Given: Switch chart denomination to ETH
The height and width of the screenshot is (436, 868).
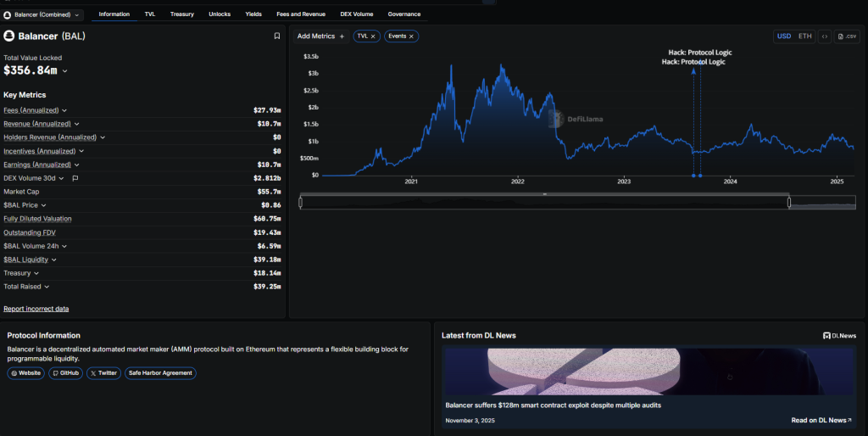Looking at the screenshot, I should (x=804, y=36).
